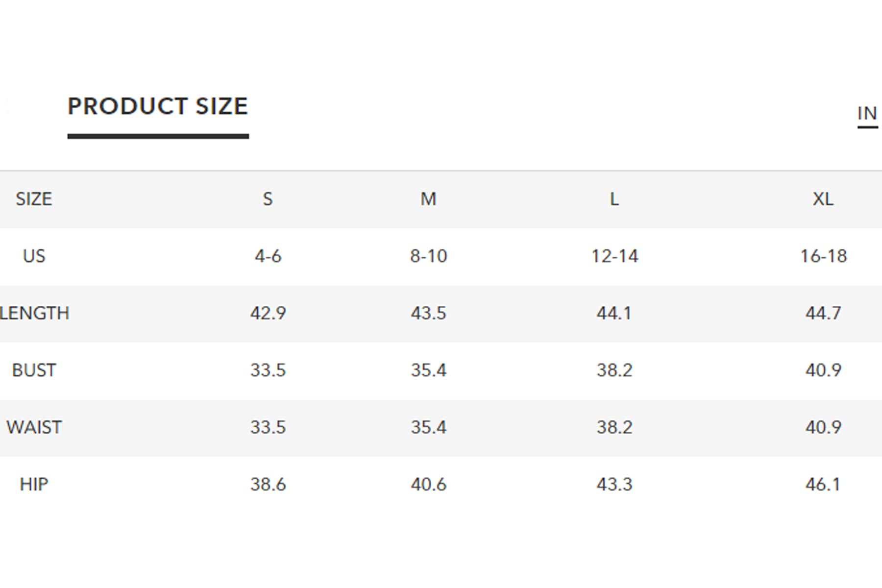The width and height of the screenshot is (882, 588).
Task: Click the WAIST row label
Action: coord(34,427)
